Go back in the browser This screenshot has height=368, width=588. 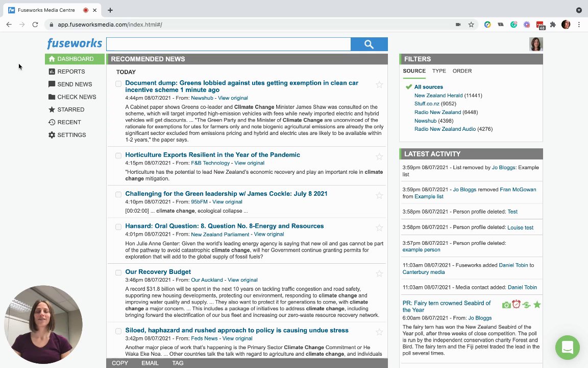click(9, 25)
